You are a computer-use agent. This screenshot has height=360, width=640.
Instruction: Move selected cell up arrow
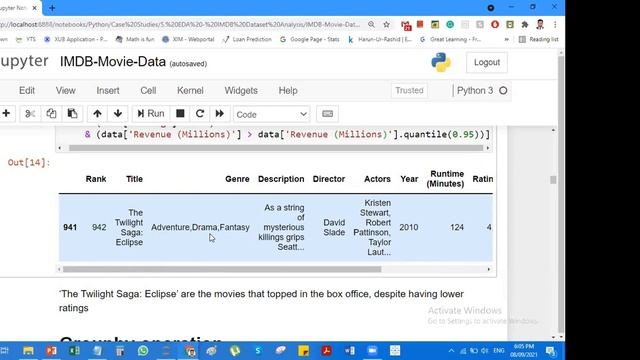(97, 113)
